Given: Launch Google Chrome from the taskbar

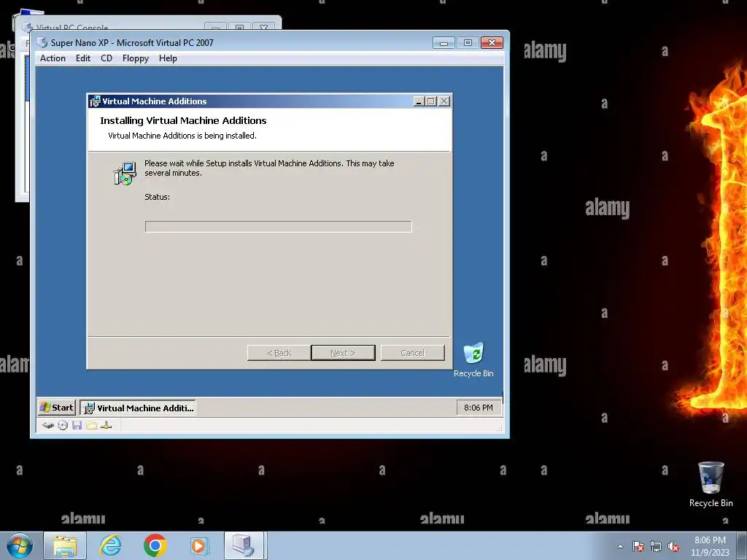Looking at the screenshot, I should pos(155,545).
